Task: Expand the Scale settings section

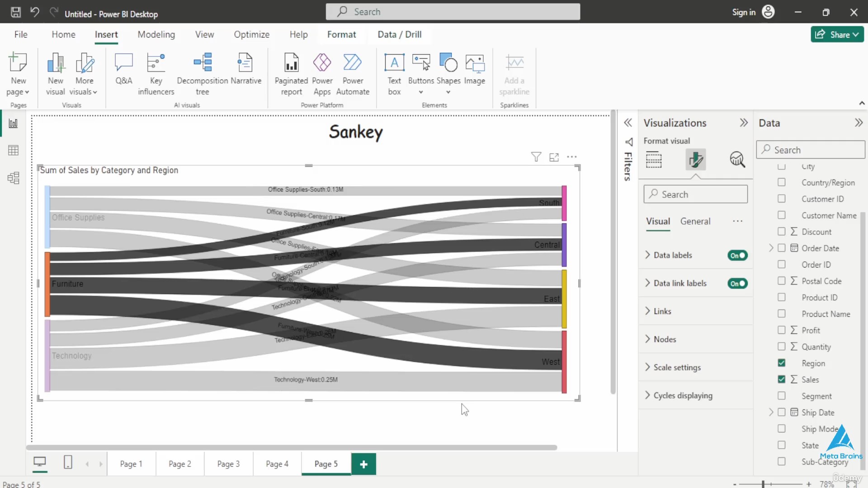Action: 647,367
